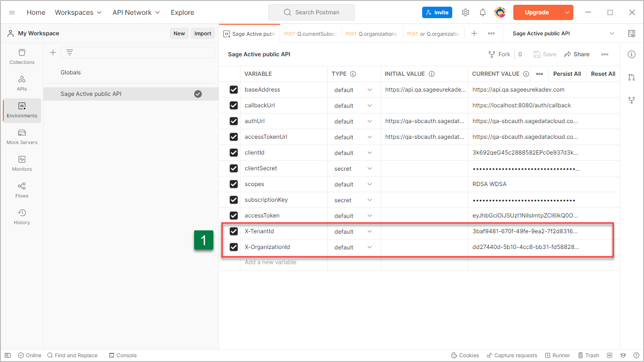The height and width of the screenshot is (362, 644).
Task: Uncheck the accessTokenUrl variable checkbox
Action: 234,137
